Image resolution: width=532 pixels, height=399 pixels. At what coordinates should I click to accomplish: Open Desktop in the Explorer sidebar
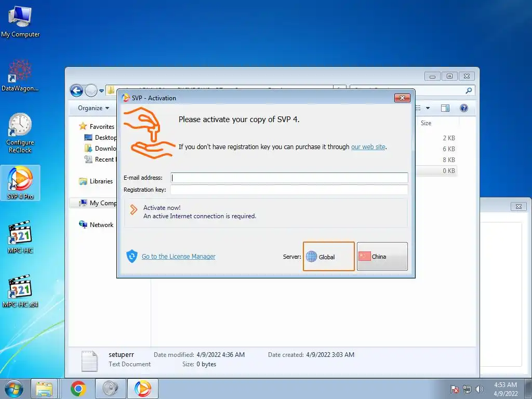pyautogui.click(x=100, y=137)
